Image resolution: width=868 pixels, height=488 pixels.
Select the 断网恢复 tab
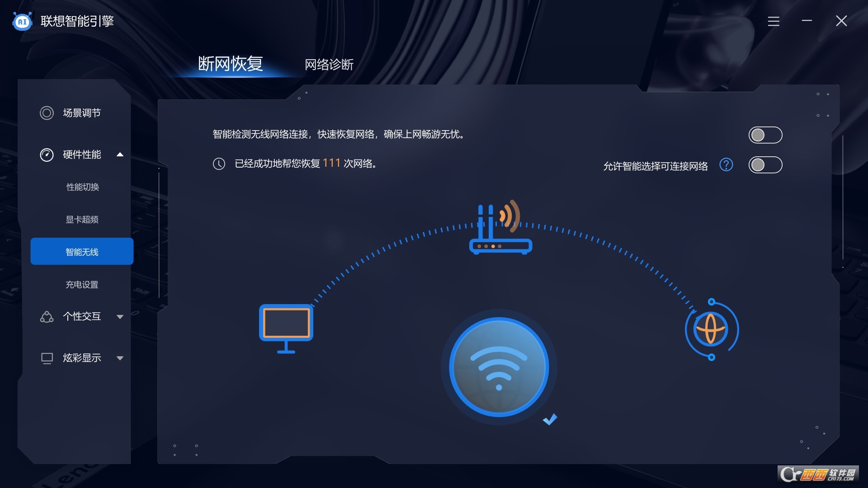231,64
